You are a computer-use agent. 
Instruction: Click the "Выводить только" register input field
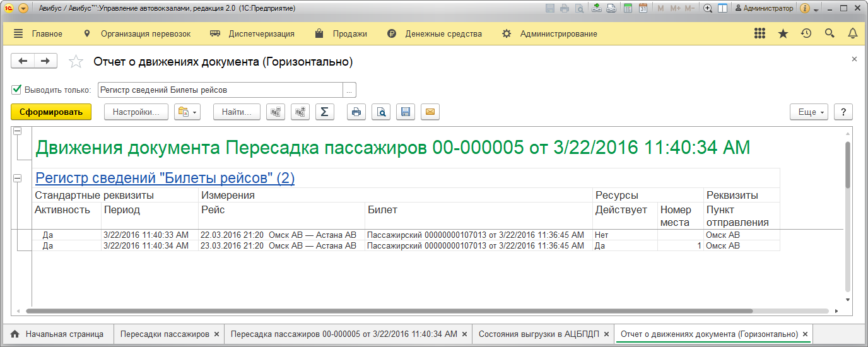click(x=220, y=90)
